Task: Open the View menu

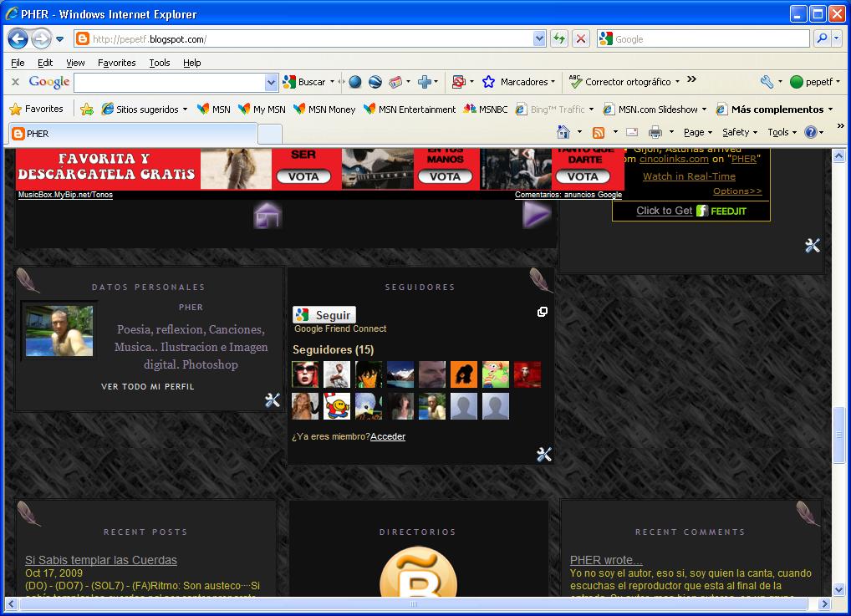Action: 75,63
